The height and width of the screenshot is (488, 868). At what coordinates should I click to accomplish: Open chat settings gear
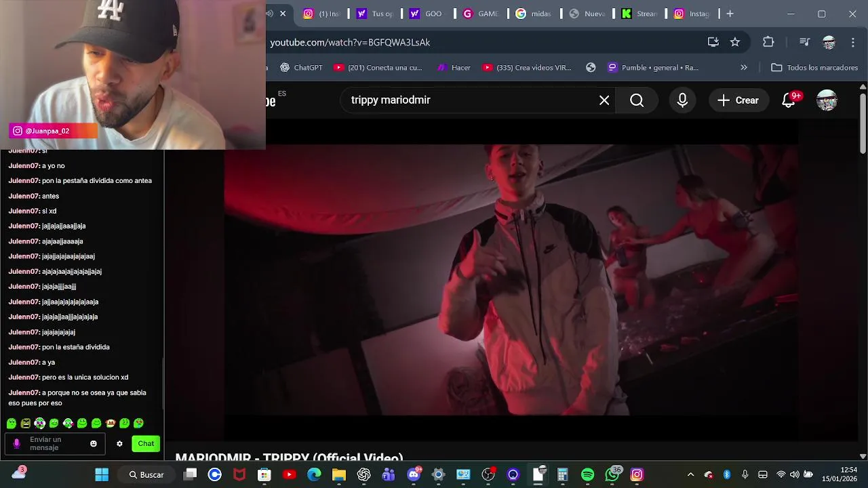pos(119,444)
